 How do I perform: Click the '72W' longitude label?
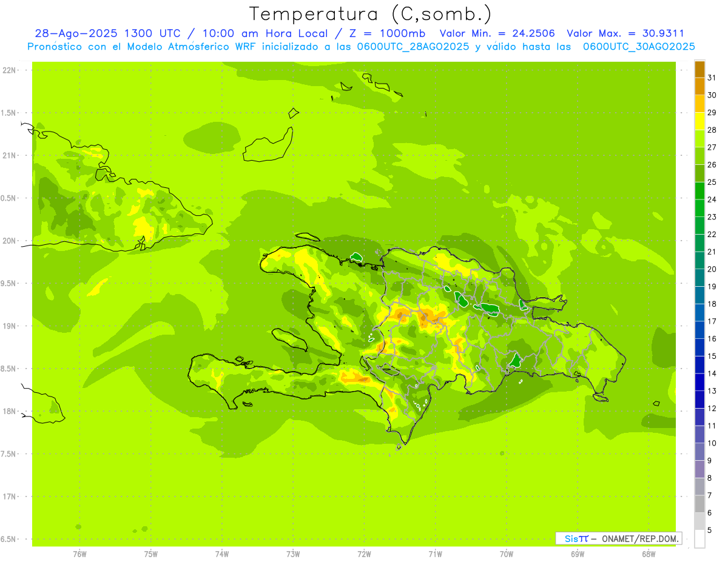tap(365, 554)
